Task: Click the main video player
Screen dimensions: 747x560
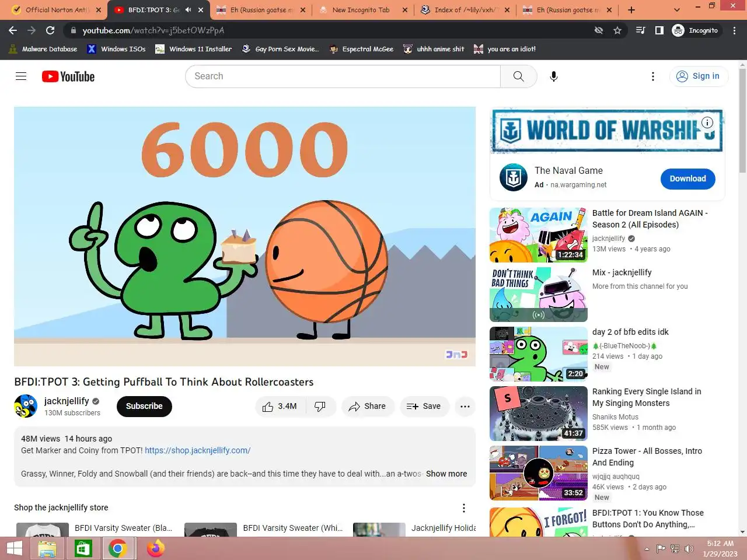Action: click(x=245, y=236)
